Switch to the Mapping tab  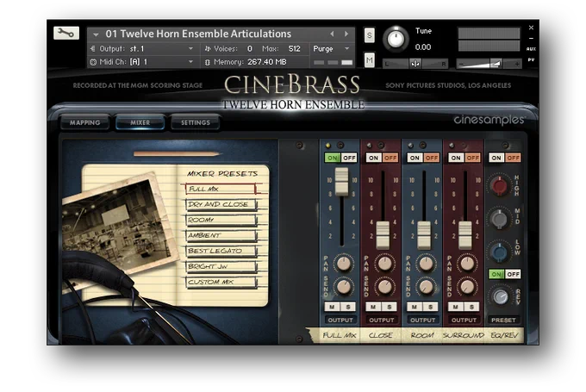(84, 122)
